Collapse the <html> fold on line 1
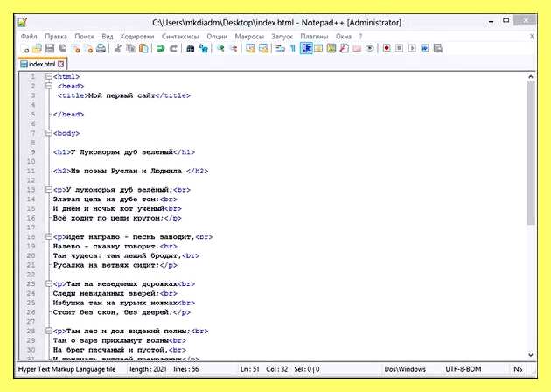The image size is (551, 392). pos(49,76)
